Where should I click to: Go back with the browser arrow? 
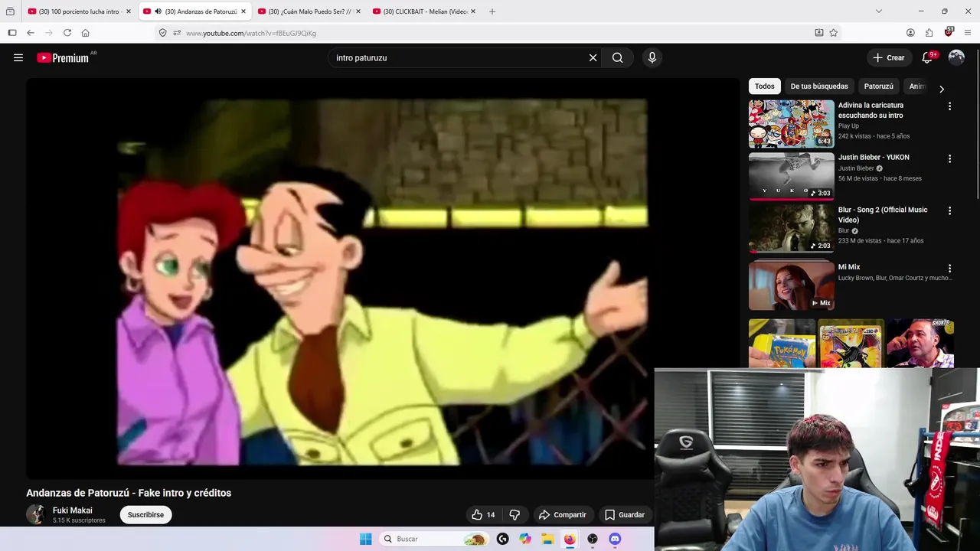(x=31, y=33)
